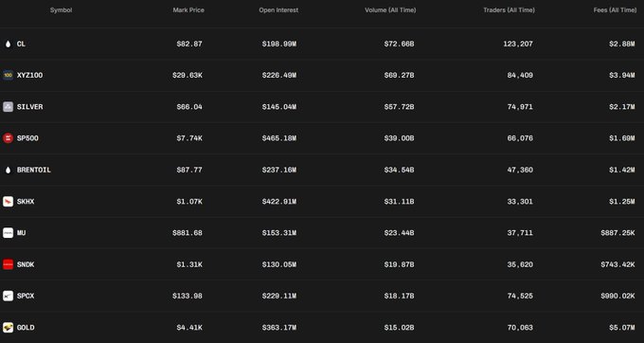This screenshot has height=343, width=644.
Task: Click MU all-time volume $23.44B
Action: point(400,233)
